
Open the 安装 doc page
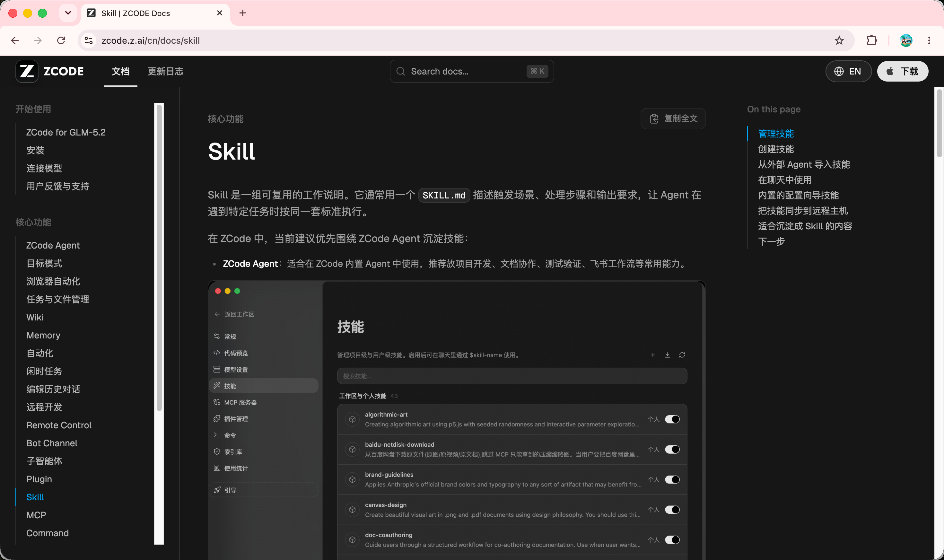[35, 150]
